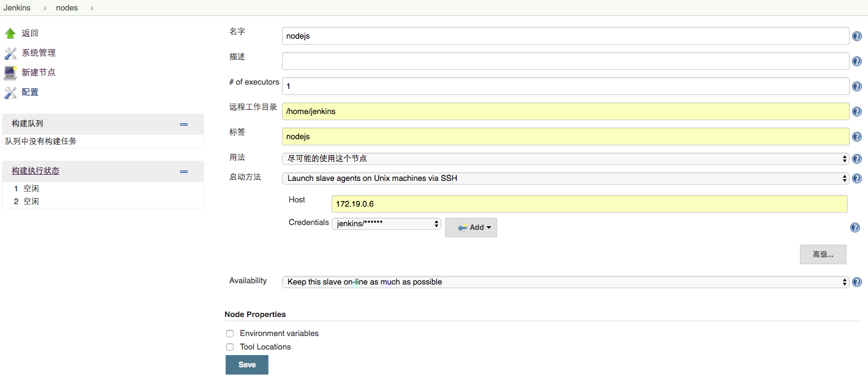Screen dimensions: 868x382
Task: Go to Jenkins breadcrumb
Action: click(x=17, y=8)
